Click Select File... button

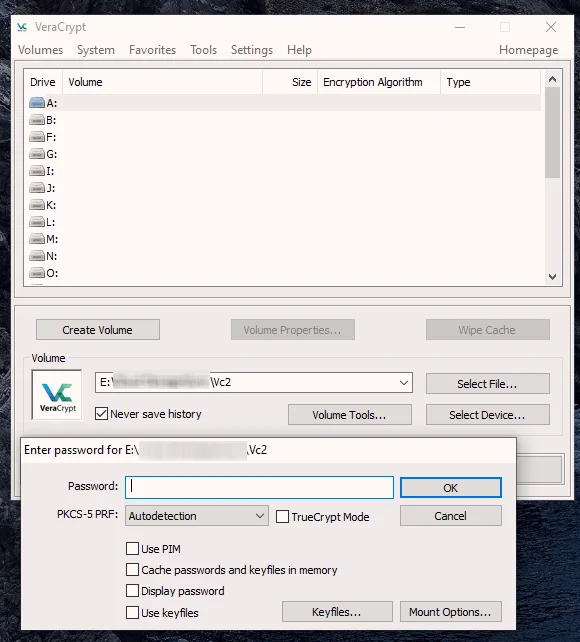(x=487, y=384)
